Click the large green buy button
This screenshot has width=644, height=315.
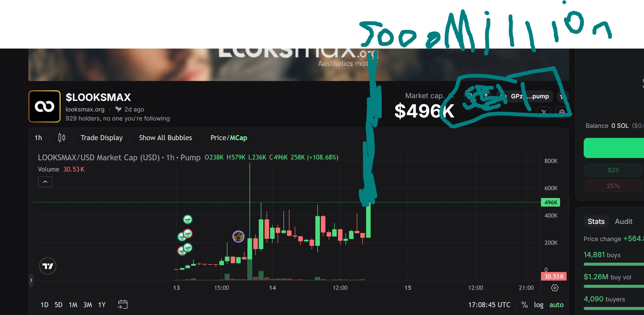614,148
